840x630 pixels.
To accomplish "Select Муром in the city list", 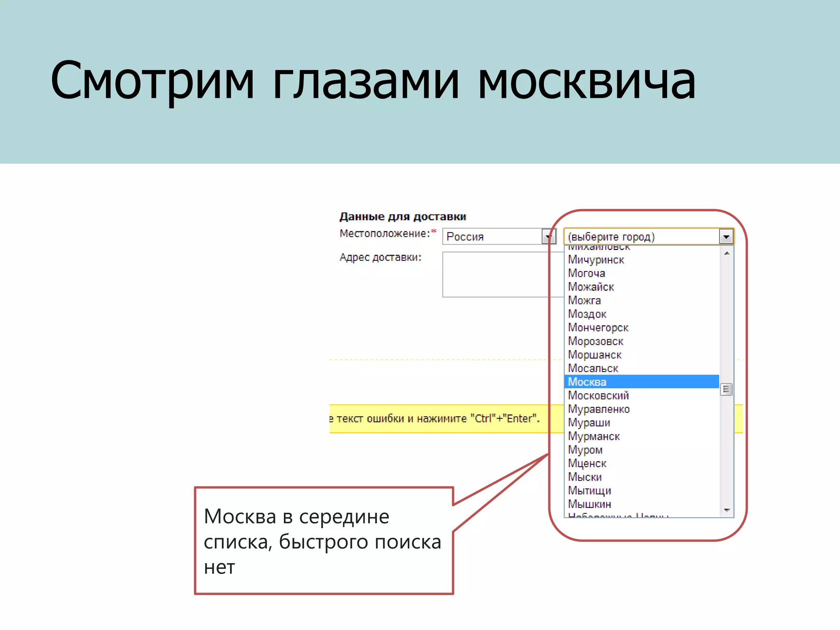I will coord(642,450).
